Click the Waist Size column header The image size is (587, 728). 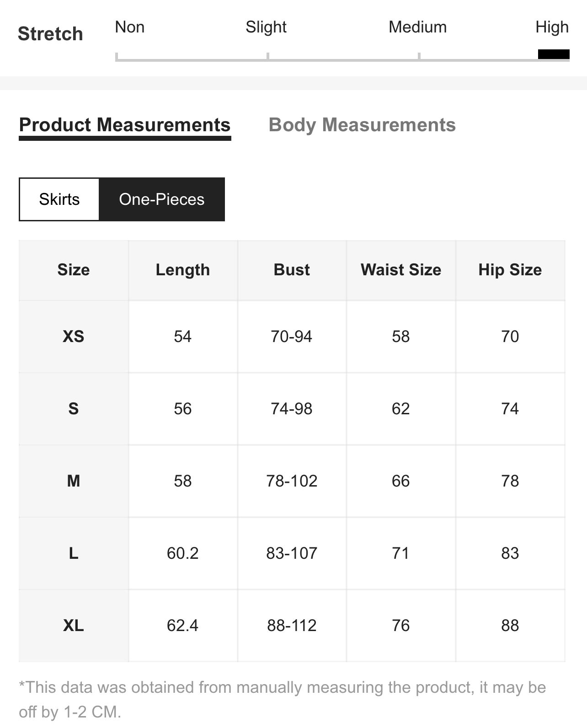point(401,270)
